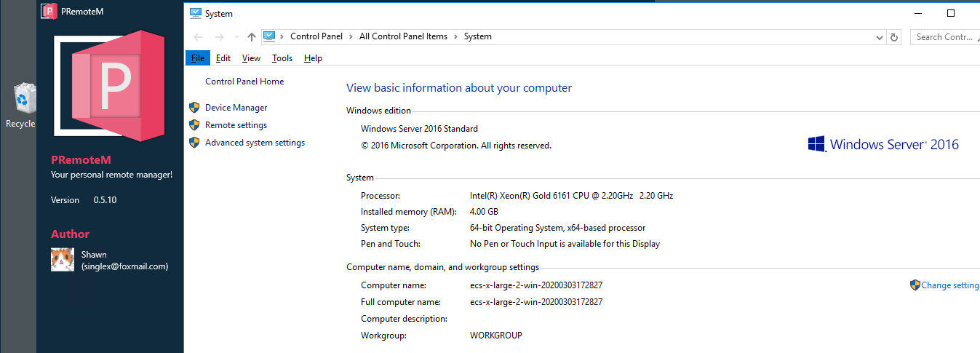Click the 64-bit Operating System text

click(x=557, y=228)
